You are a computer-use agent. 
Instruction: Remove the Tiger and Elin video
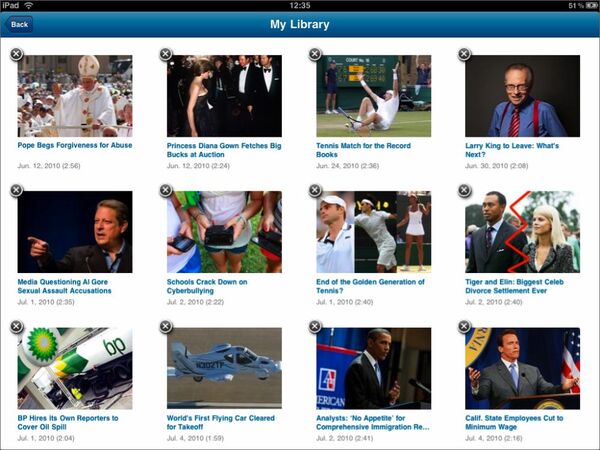point(464,190)
